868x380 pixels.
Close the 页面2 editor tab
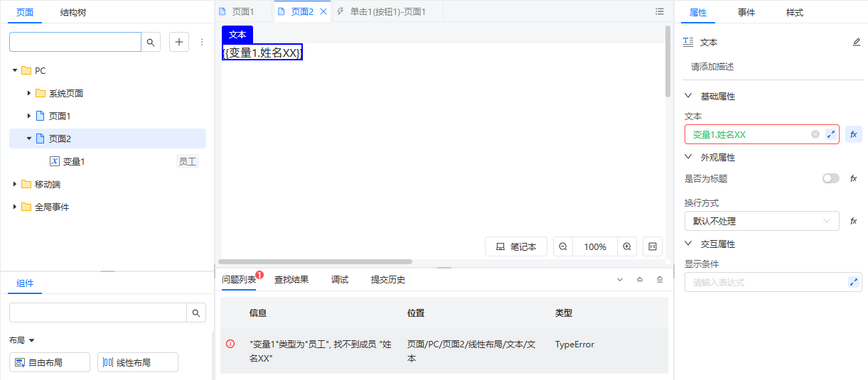click(x=323, y=11)
